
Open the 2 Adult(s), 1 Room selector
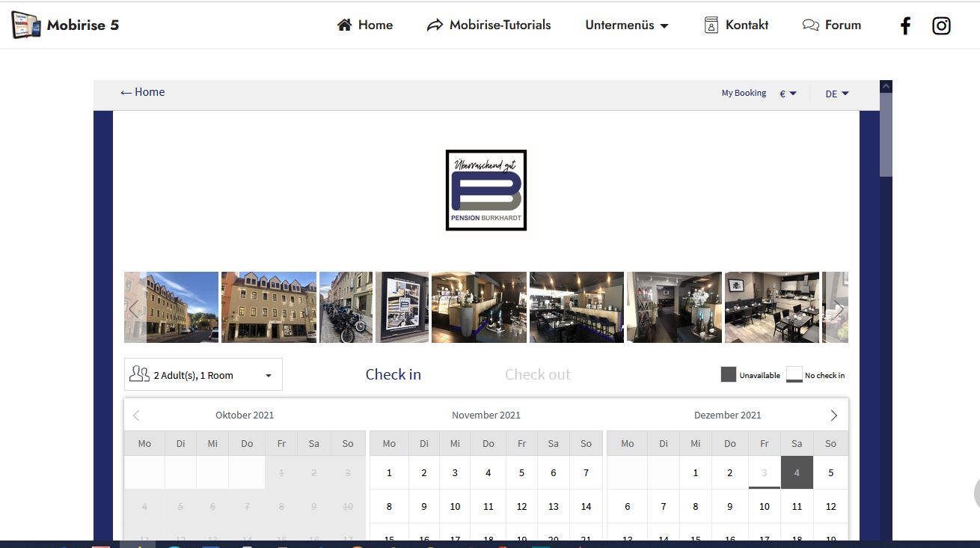[203, 375]
